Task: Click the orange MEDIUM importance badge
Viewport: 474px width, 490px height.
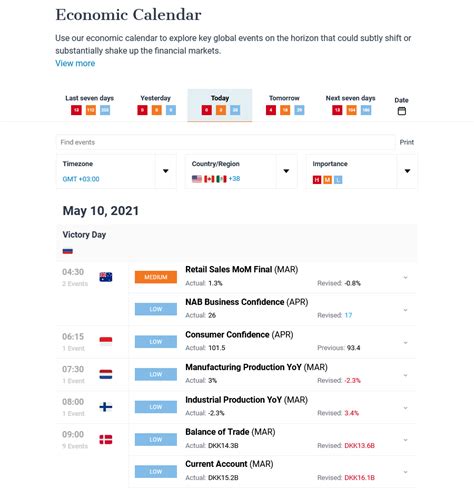Action: (x=156, y=277)
